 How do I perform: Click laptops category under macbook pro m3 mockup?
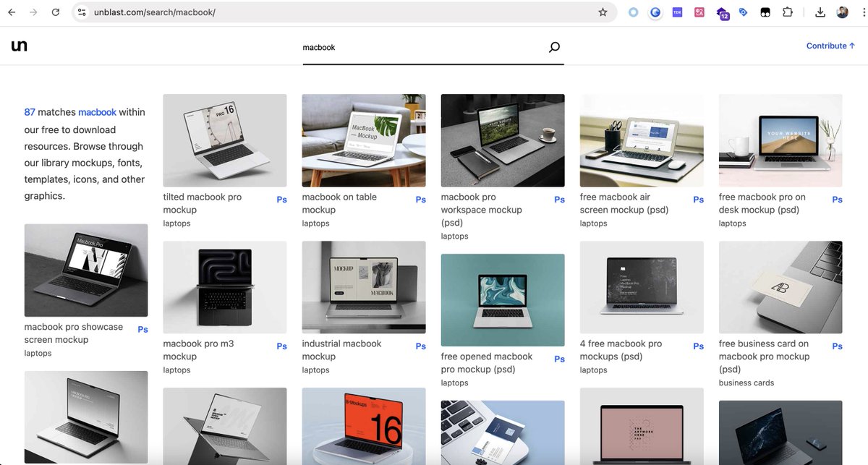[x=176, y=370]
